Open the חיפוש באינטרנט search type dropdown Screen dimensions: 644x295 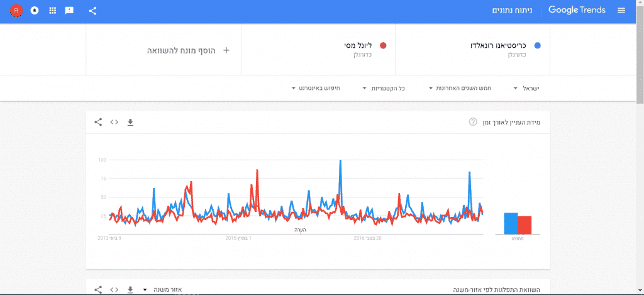coord(316,88)
